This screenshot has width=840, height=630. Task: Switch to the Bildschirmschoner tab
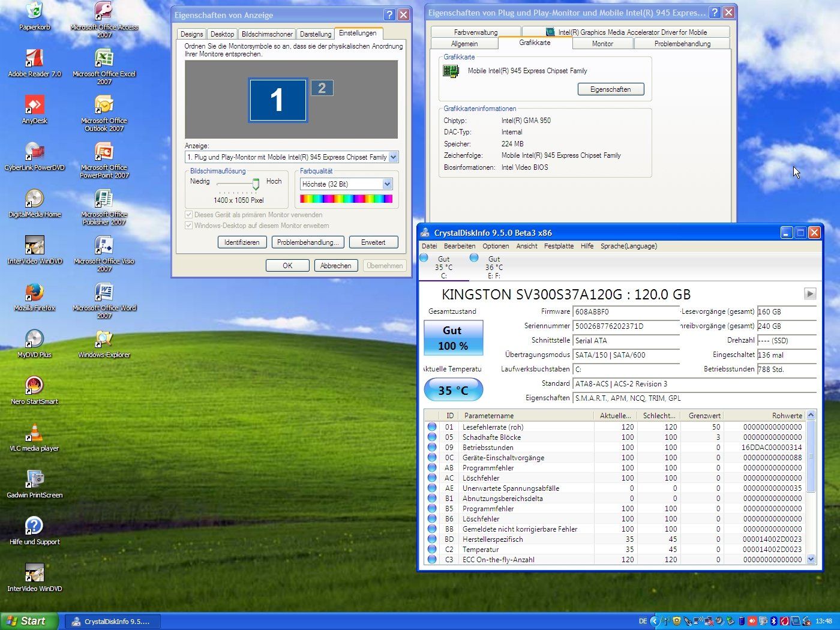(x=267, y=34)
